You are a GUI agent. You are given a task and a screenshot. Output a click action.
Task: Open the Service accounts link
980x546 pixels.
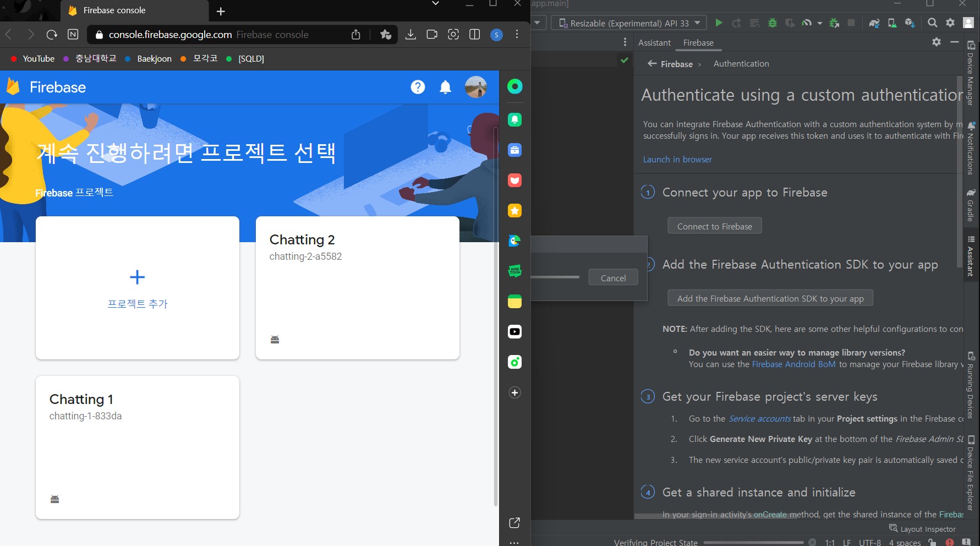point(759,418)
